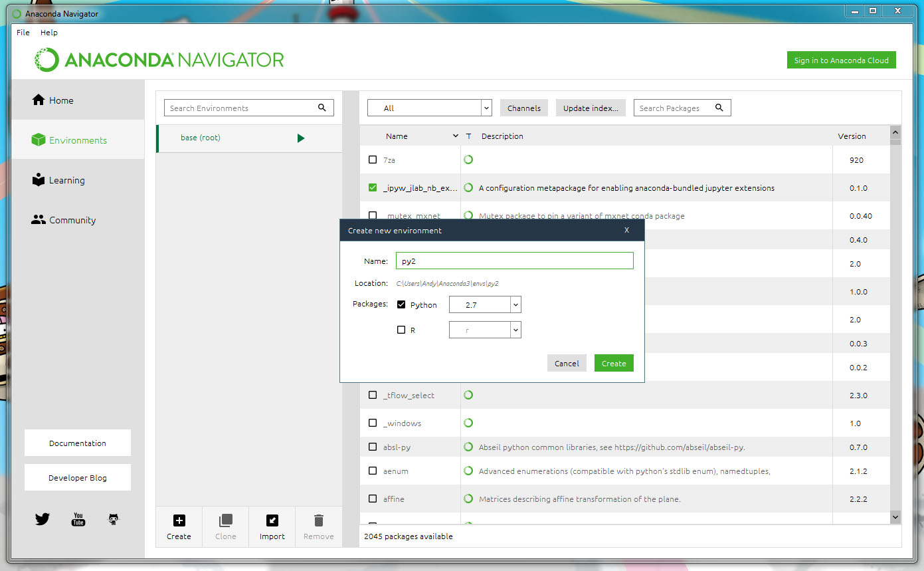
Task: Click status circle for affine
Action: pyautogui.click(x=468, y=499)
